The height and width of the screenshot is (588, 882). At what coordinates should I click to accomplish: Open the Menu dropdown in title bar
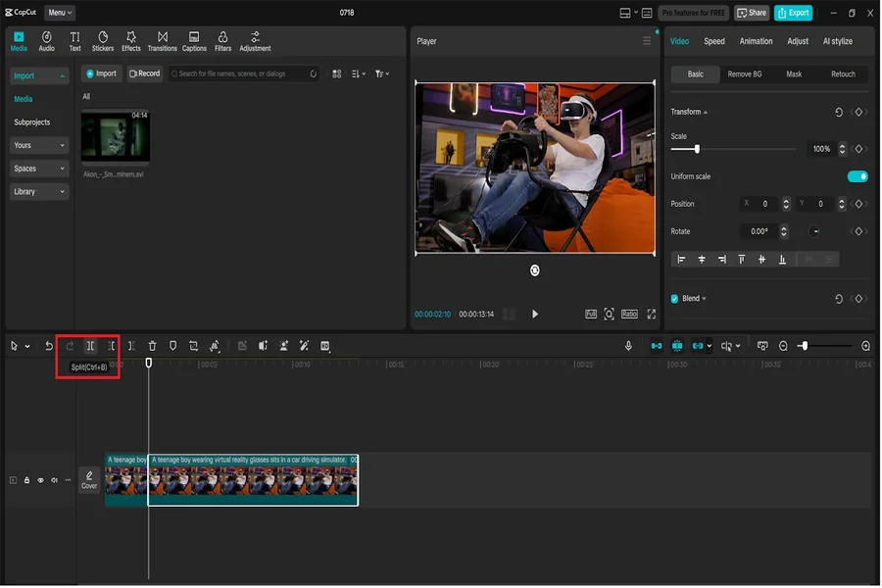click(60, 13)
